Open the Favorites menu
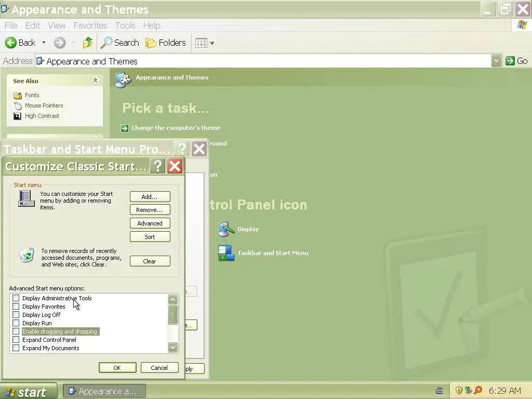This screenshot has width=532, height=399. [x=90, y=25]
